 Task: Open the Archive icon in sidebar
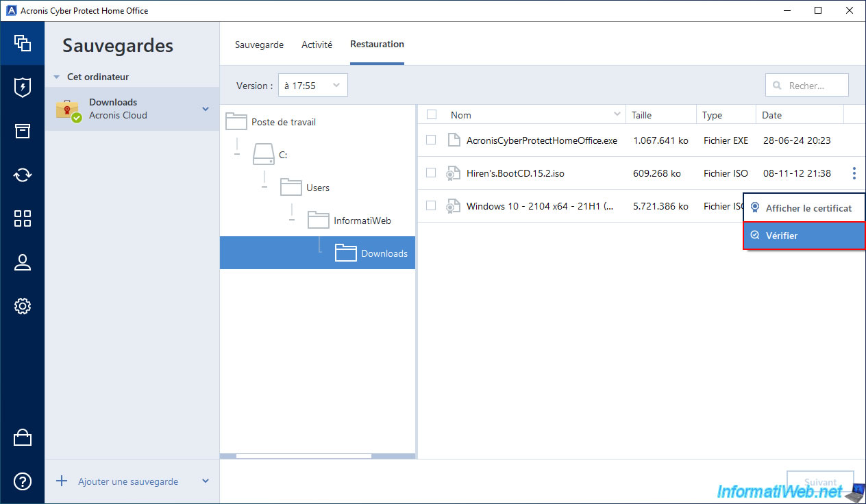click(x=23, y=131)
